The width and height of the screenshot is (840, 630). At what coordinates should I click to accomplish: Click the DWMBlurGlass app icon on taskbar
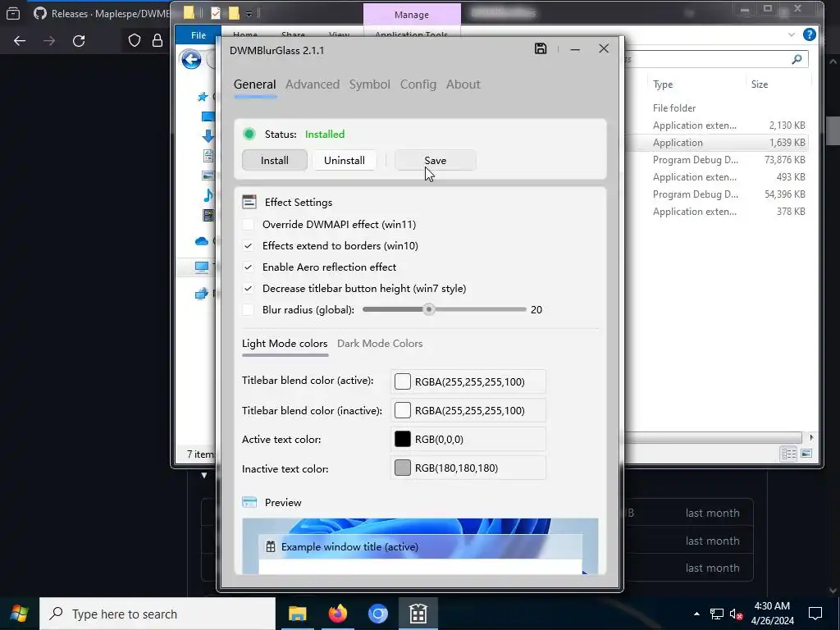(418, 614)
